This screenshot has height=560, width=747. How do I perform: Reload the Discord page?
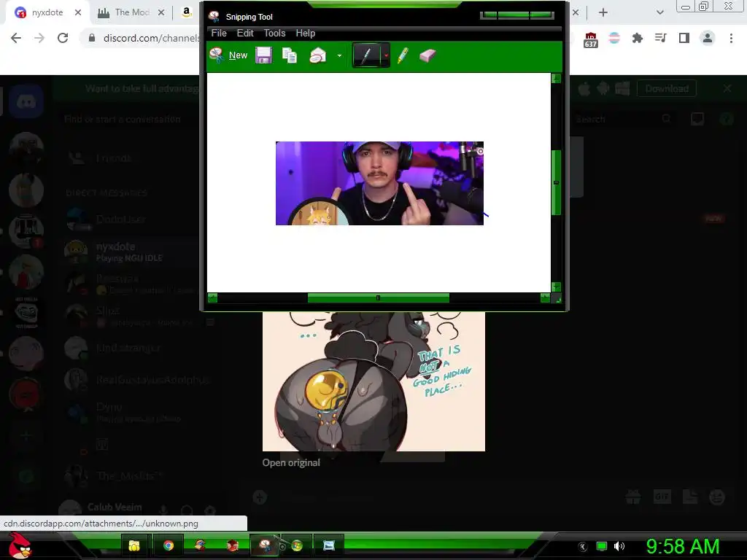click(63, 38)
